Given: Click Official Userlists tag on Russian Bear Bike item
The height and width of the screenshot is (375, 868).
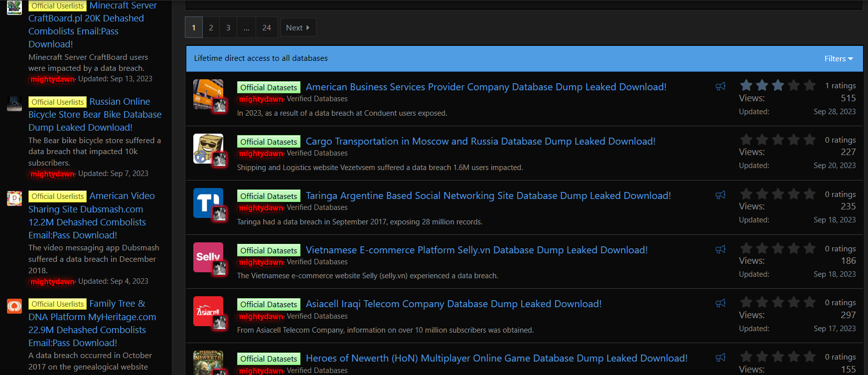Looking at the screenshot, I should click(x=58, y=102).
